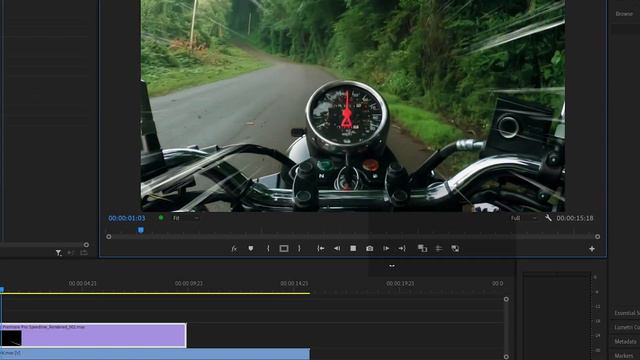Go to Out point button
Image resolution: width=640 pixels, height=360 pixels.
(402, 248)
